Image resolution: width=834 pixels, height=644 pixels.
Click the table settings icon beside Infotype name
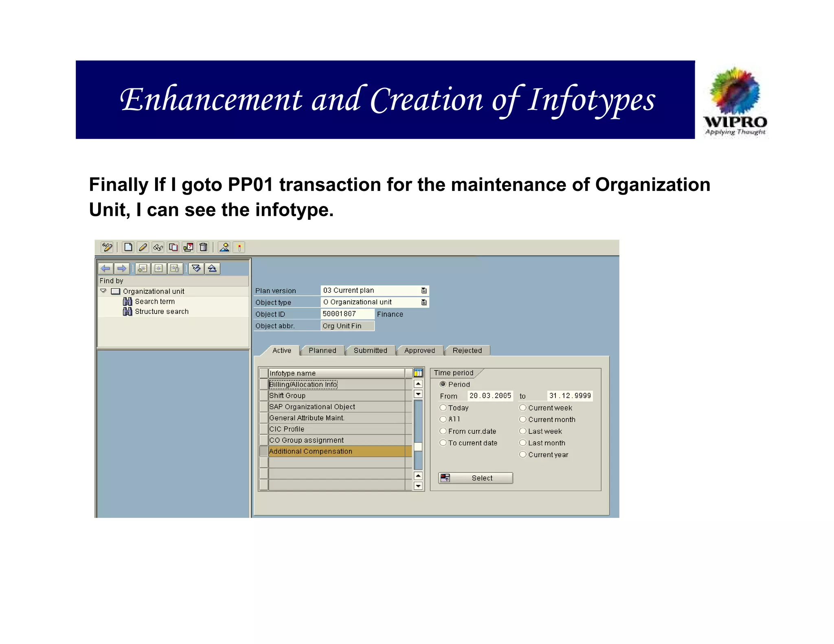[x=418, y=373]
